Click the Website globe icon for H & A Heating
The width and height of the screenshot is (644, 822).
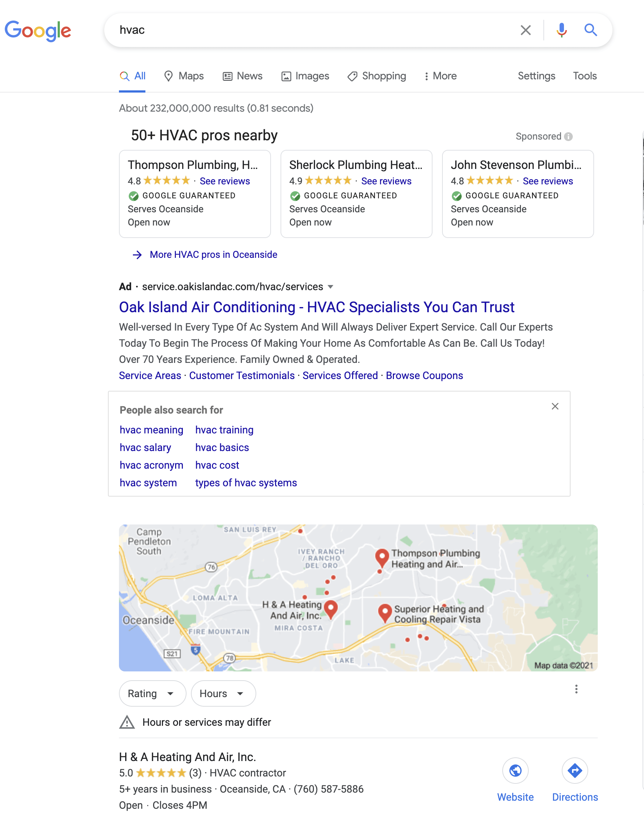(515, 771)
